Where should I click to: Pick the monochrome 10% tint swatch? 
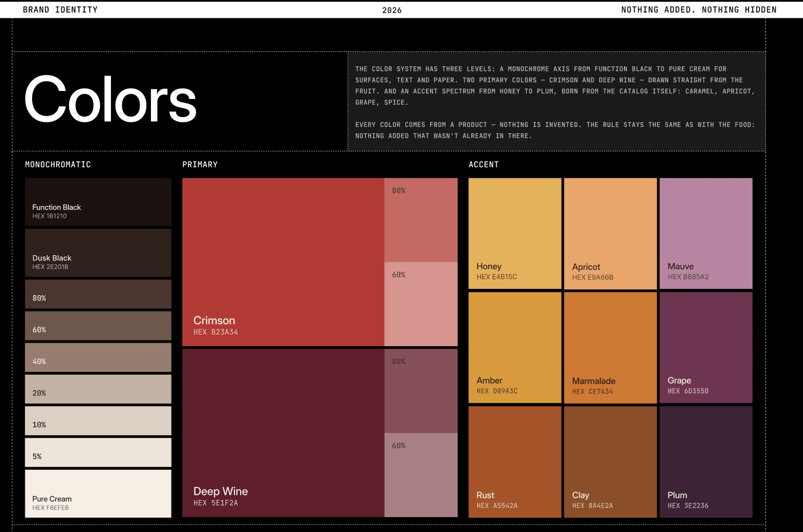click(x=98, y=421)
